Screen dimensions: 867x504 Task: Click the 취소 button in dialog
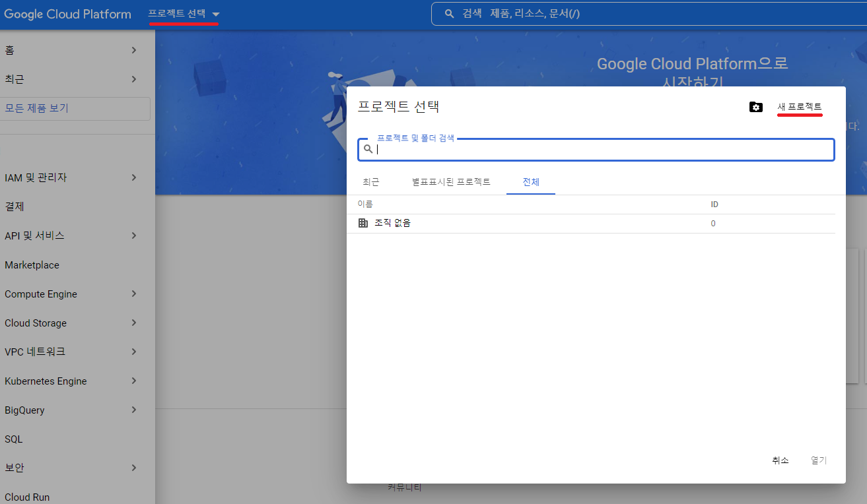pyautogui.click(x=780, y=460)
